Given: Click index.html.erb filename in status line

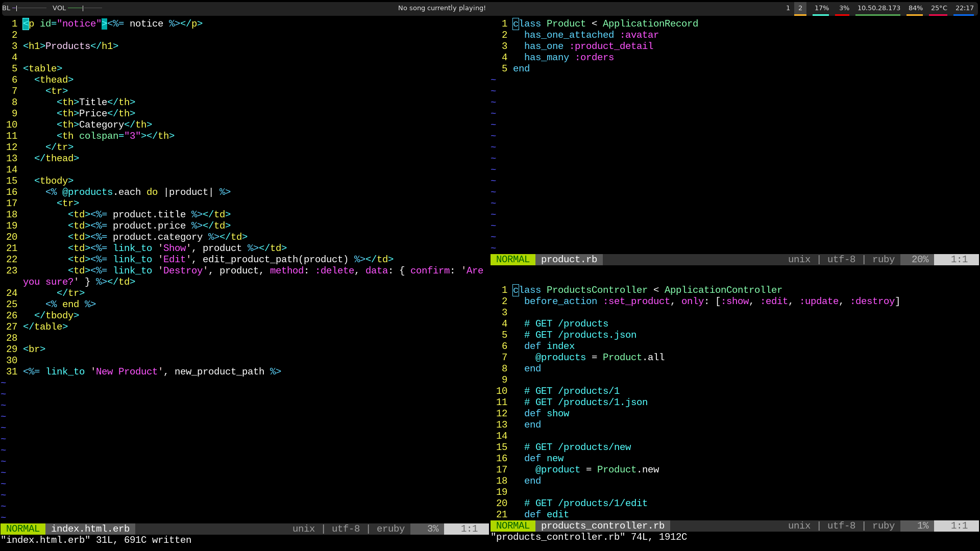Looking at the screenshot, I should tap(90, 529).
